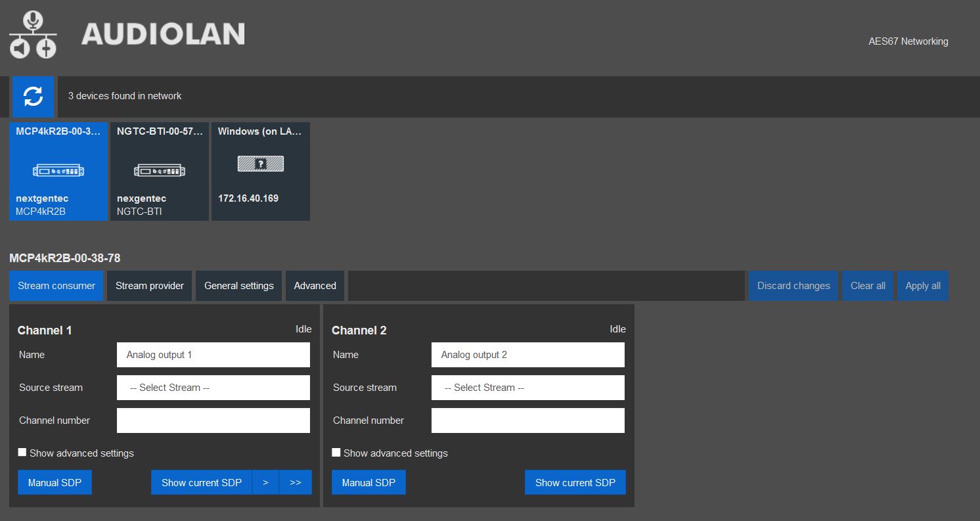Open Channel 2 Source stream dropdown
980x521 pixels.
point(528,388)
